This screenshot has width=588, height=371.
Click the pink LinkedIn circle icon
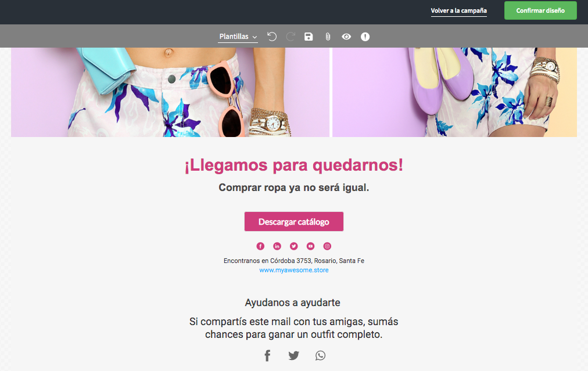277,246
